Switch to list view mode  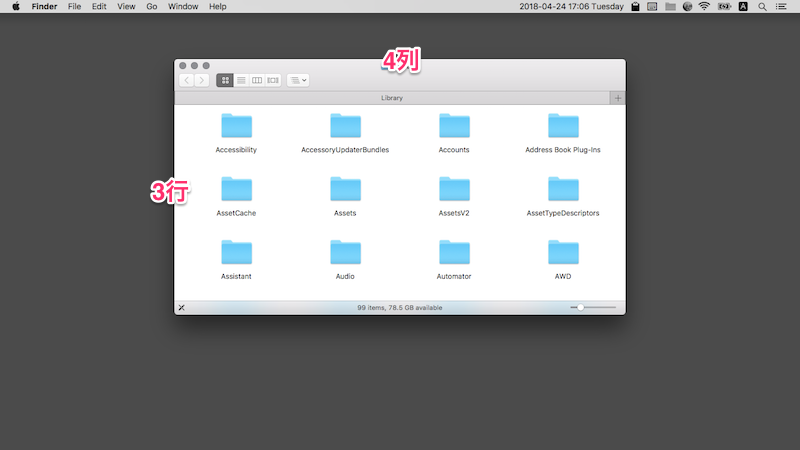(241, 80)
